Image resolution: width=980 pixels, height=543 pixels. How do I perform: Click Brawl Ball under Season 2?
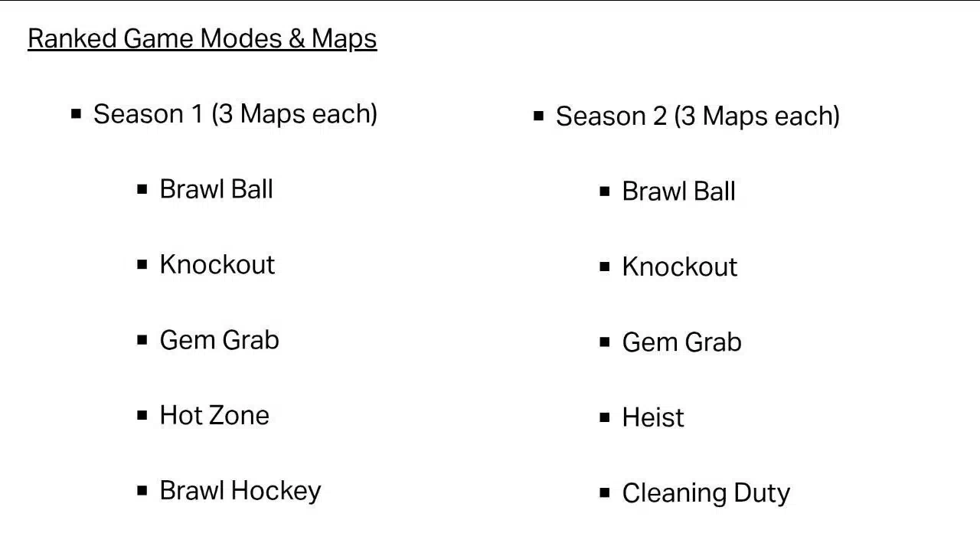pyautogui.click(x=678, y=191)
